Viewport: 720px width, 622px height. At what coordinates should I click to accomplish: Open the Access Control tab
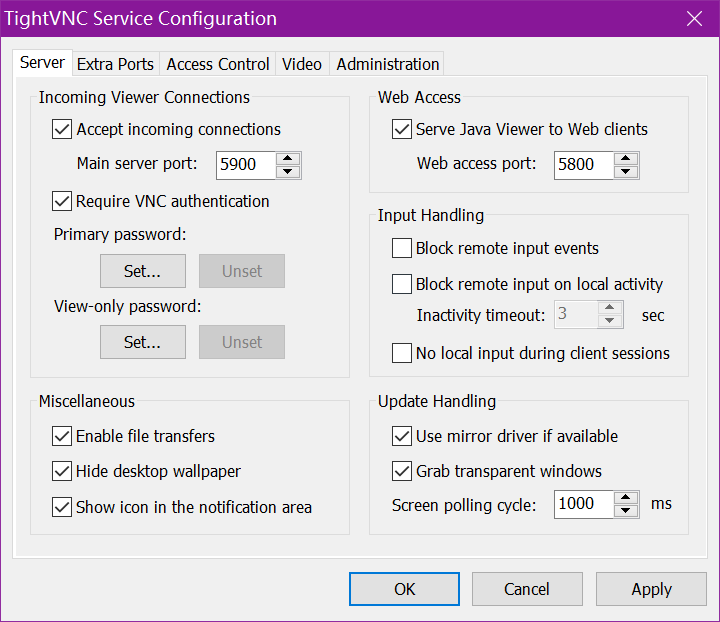pos(218,64)
